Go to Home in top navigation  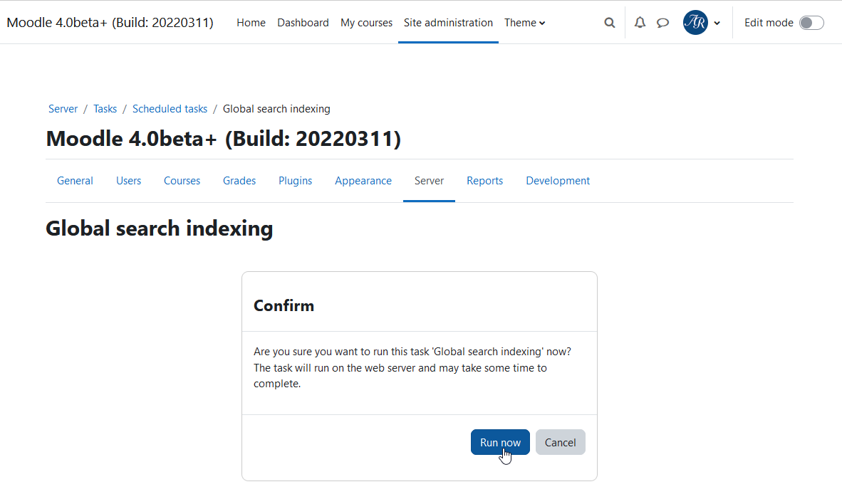(251, 23)
